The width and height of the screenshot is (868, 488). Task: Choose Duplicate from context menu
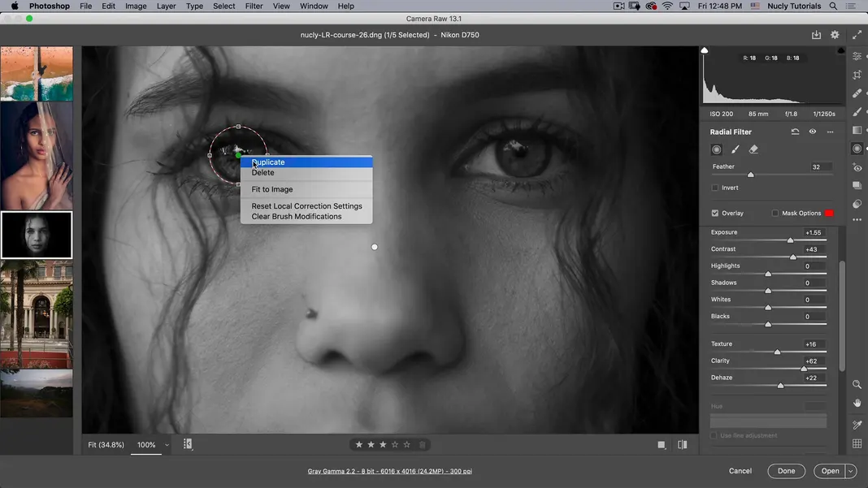click(x=306, y=162)
